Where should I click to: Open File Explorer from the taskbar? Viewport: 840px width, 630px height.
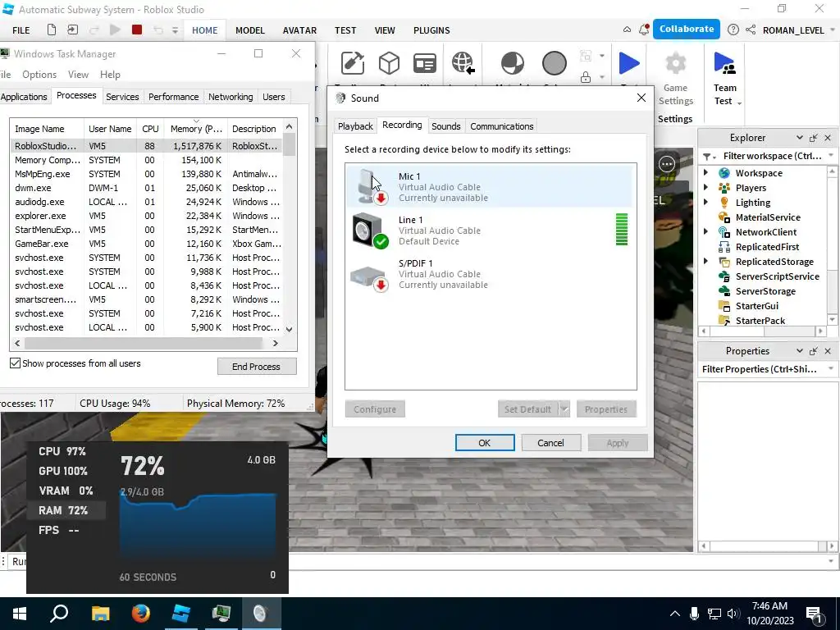100,614
